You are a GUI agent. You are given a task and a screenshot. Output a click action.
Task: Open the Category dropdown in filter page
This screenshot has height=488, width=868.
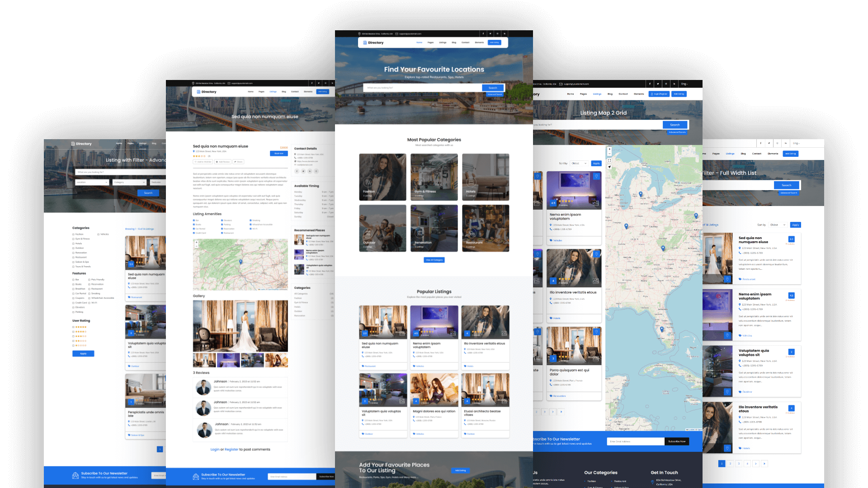[130, 182]
